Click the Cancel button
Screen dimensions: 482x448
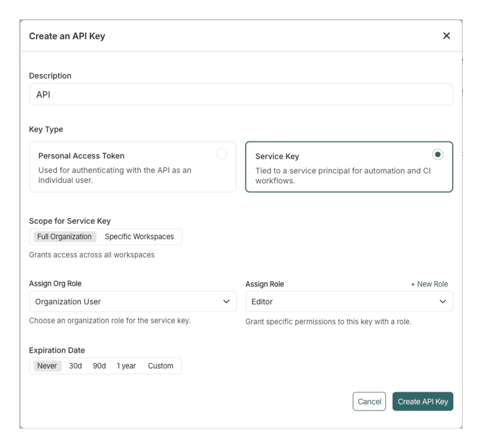pos(369,402)
